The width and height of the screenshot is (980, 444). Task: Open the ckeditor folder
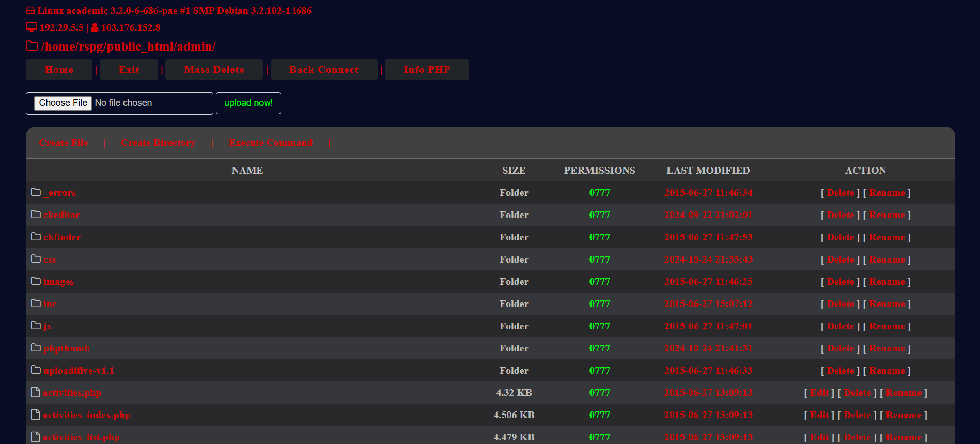pyautogui.click(x=62, y=215)
